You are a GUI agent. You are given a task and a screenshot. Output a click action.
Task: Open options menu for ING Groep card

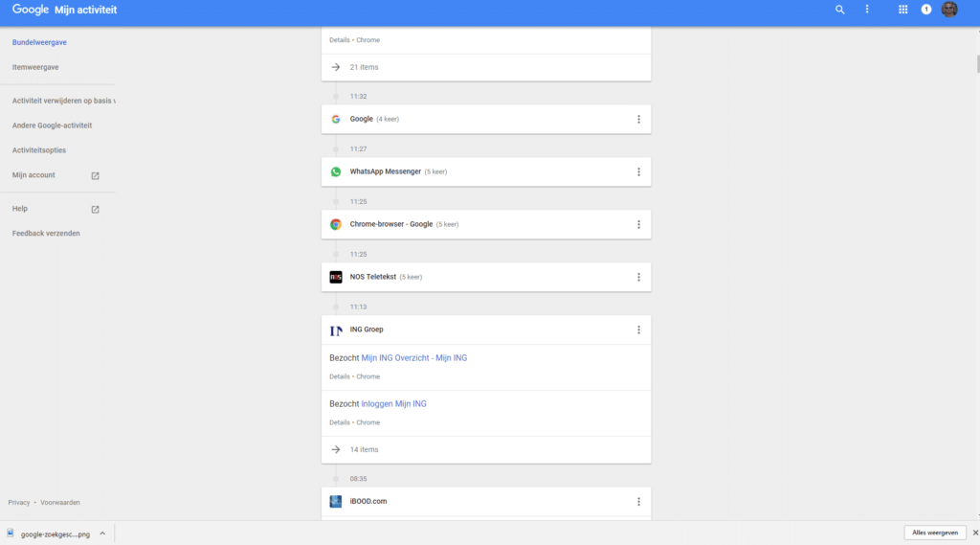pos(638,329)
